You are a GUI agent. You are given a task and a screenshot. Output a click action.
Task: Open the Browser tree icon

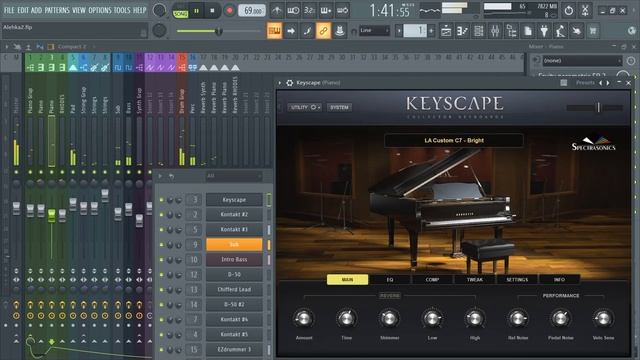pyautogui.click(x=511, y=31)
